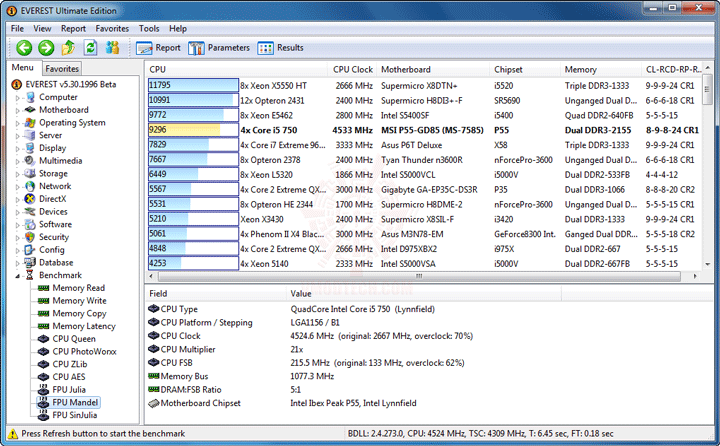Screen dimensions: 720x446
Task: Switch to the Menu tab in the sidebar
Action: click(x=23, y=68)
